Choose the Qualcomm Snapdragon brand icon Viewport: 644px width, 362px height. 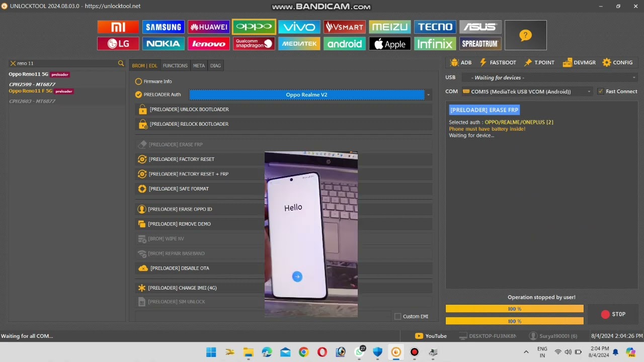coord(254,44)
